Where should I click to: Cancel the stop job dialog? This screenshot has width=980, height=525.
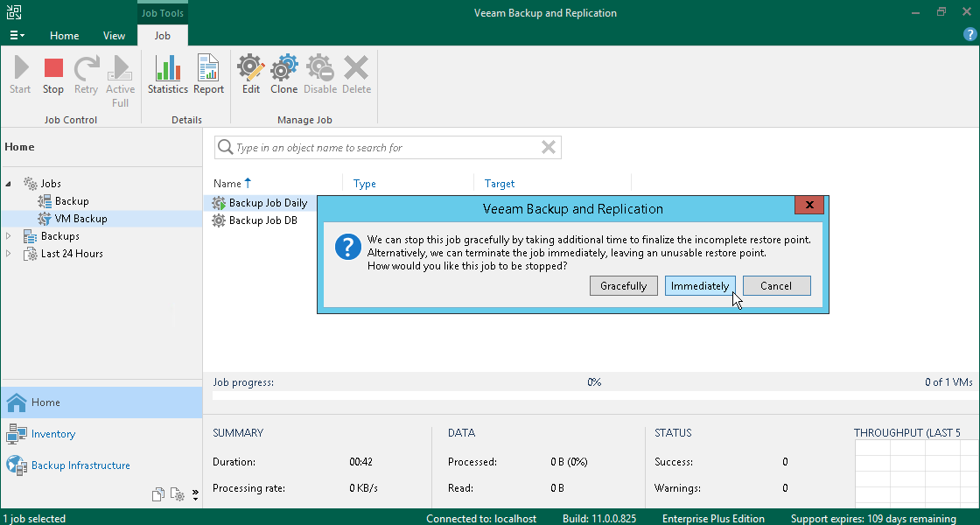[776, 285]
